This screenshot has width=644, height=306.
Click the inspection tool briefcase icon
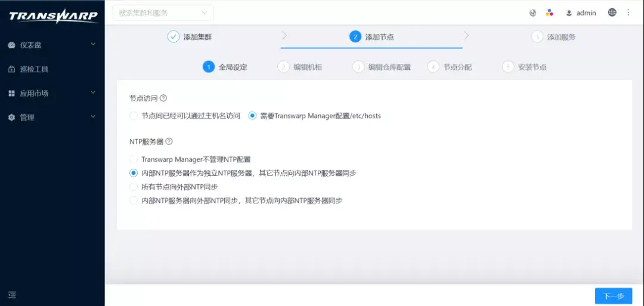[x=11, y=69]
